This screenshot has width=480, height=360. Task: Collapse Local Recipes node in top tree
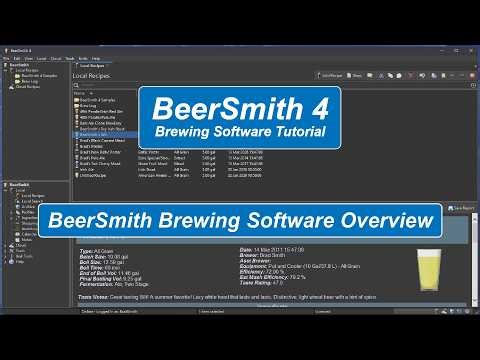6,70
